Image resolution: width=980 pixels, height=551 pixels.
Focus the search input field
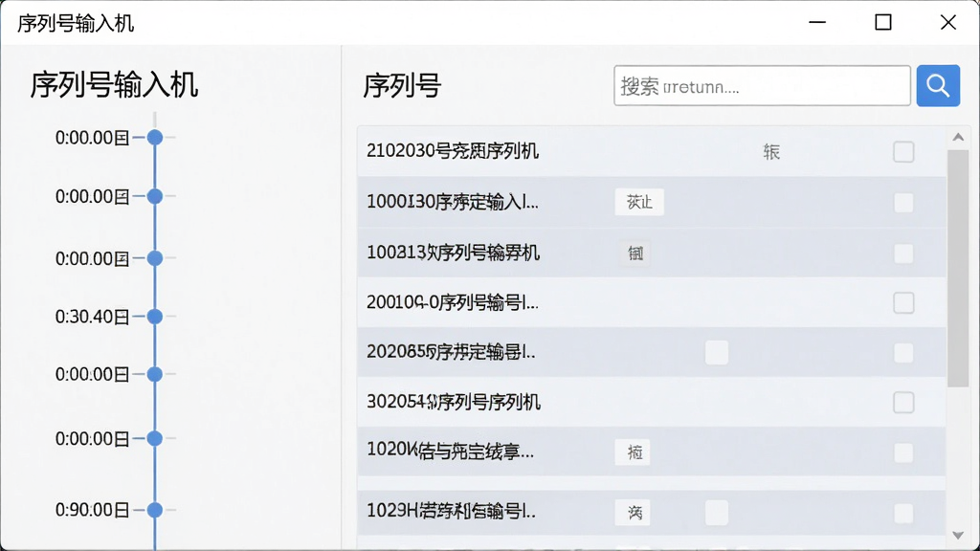point(762,85)
